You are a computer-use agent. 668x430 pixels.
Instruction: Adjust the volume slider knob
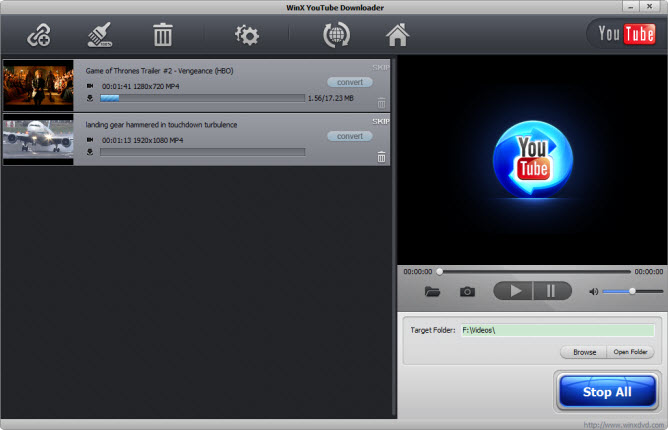coord(633,291)
